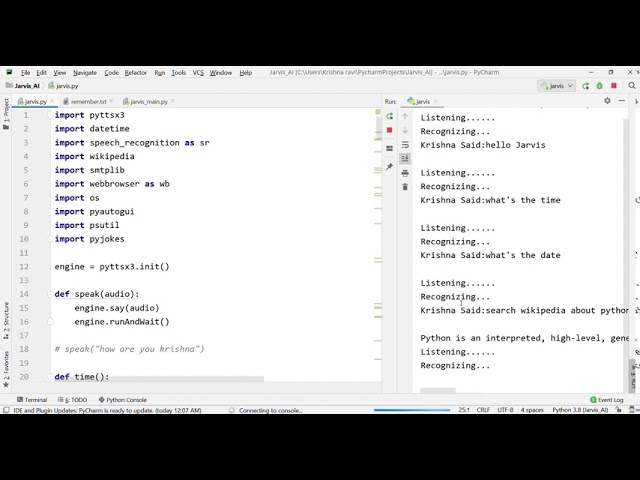Open the Refactor menu
Screen dimensions: 640x480
(x=136, y=73)
